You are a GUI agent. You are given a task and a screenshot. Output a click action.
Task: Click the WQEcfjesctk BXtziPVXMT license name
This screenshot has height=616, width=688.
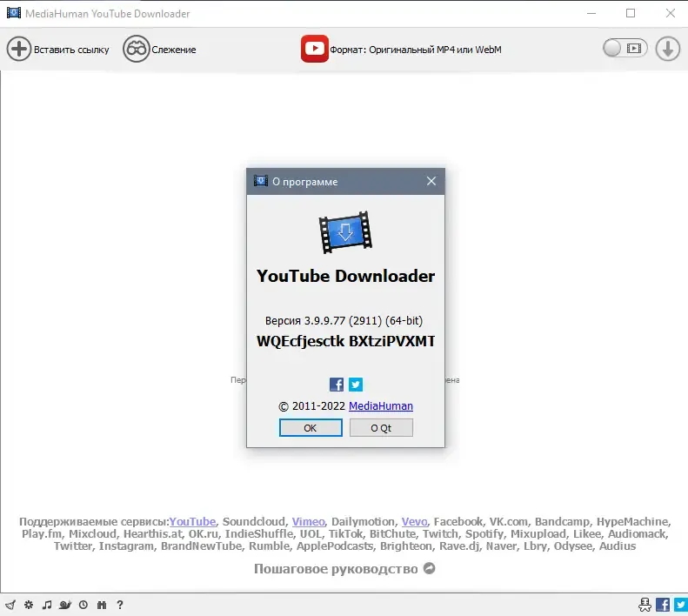346,341
